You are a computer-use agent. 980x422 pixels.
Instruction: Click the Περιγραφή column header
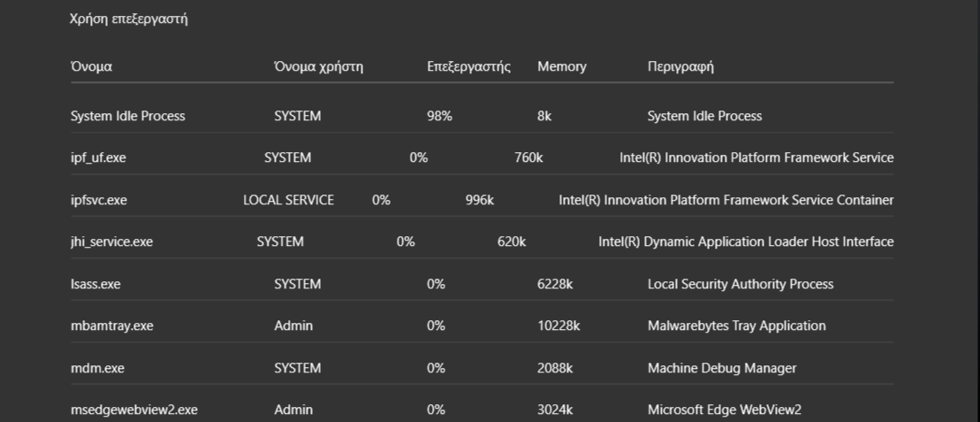click(x=680, y=66)
